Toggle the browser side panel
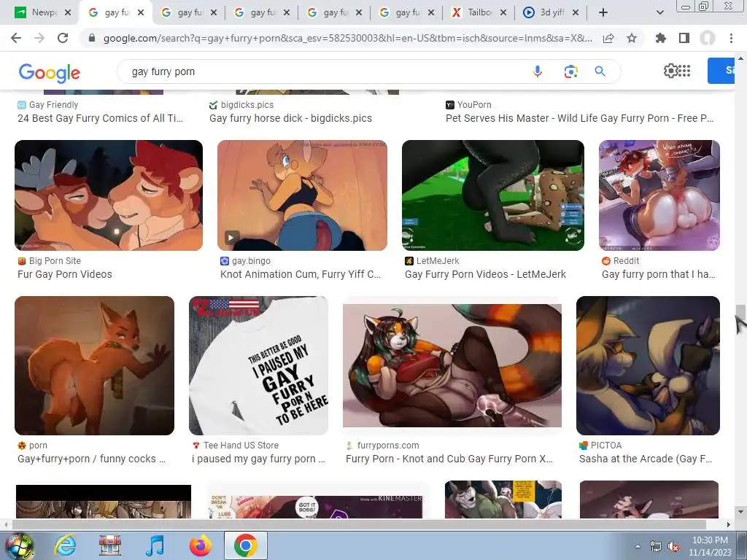The height and width of the screenshot is (560, 747). [x=684, y=38]
